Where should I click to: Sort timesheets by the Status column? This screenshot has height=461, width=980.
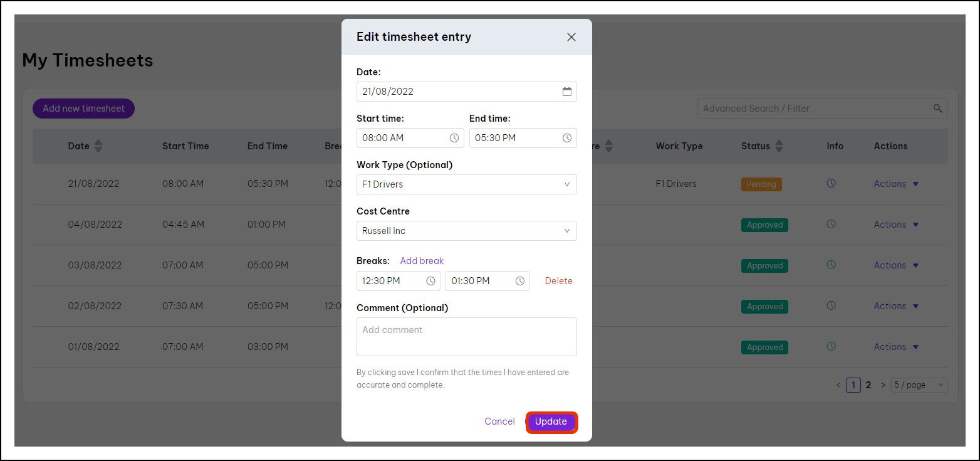(x=779, y=146)
